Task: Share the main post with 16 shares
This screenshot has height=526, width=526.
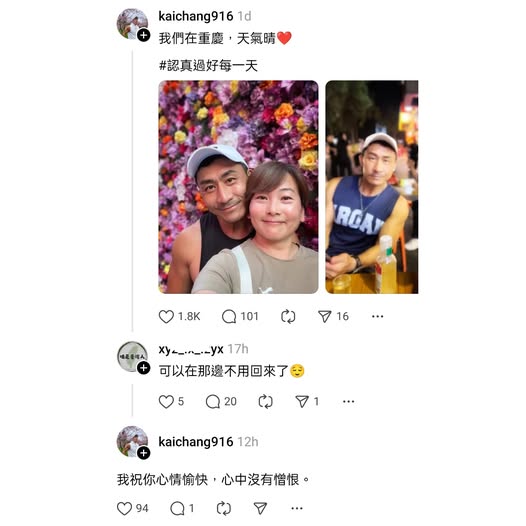Action: (325, 316)
